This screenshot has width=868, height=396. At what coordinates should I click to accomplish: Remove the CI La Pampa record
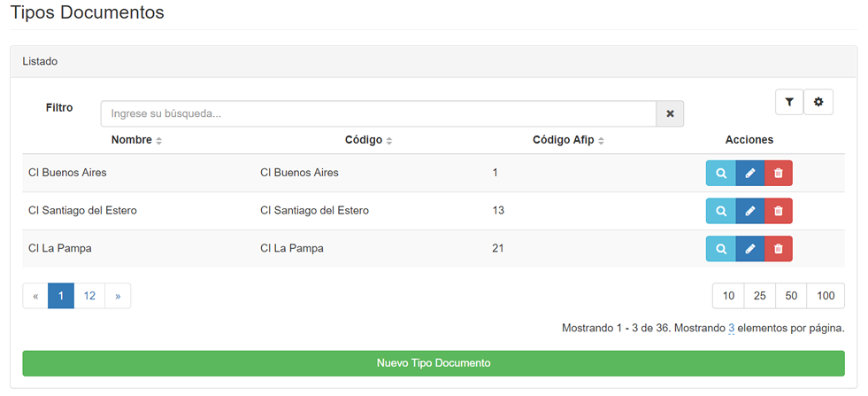779,248
